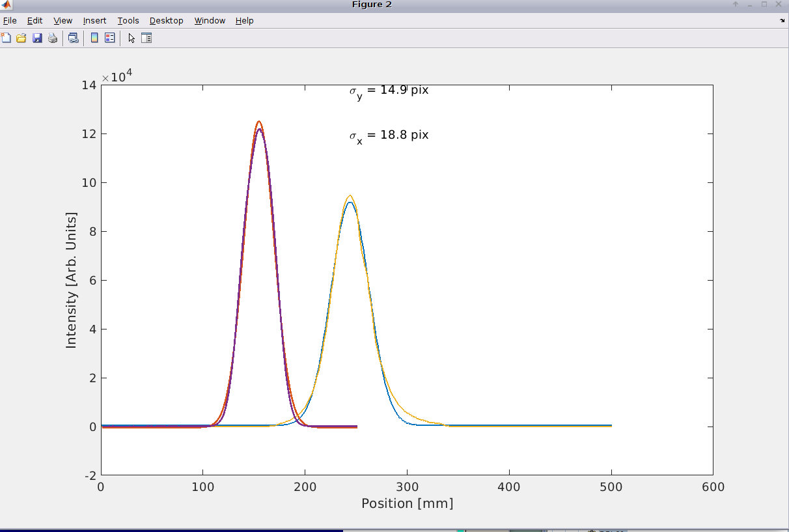Click the MATLAB logo in the title bar
Viewport: 789px width, 532px height.
(x=7, y=5)
